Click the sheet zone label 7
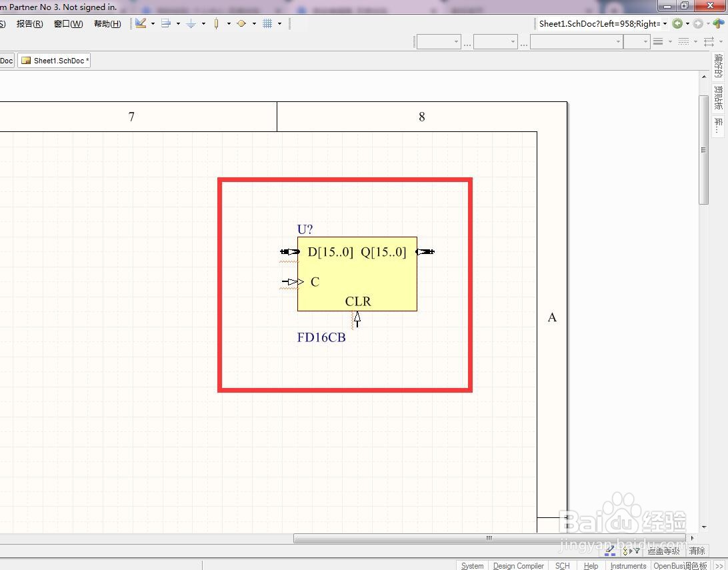This screenshot has width=728, height=570. tap(131, 117)
